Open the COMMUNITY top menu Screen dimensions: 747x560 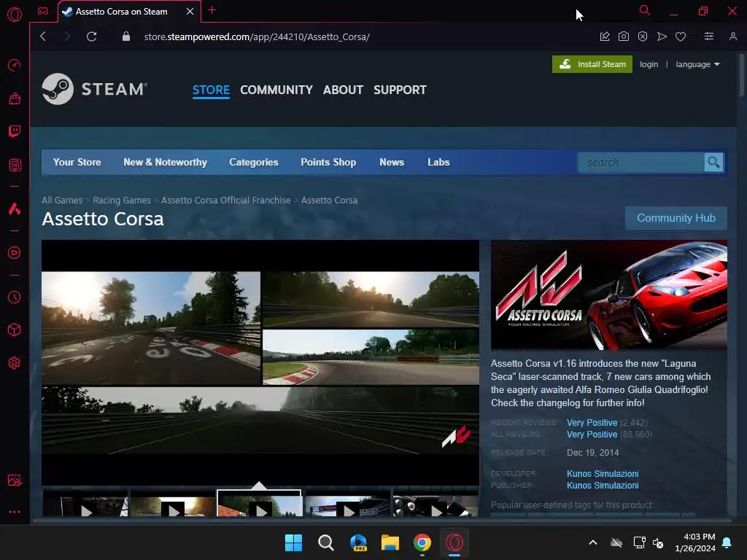[276, 90]
